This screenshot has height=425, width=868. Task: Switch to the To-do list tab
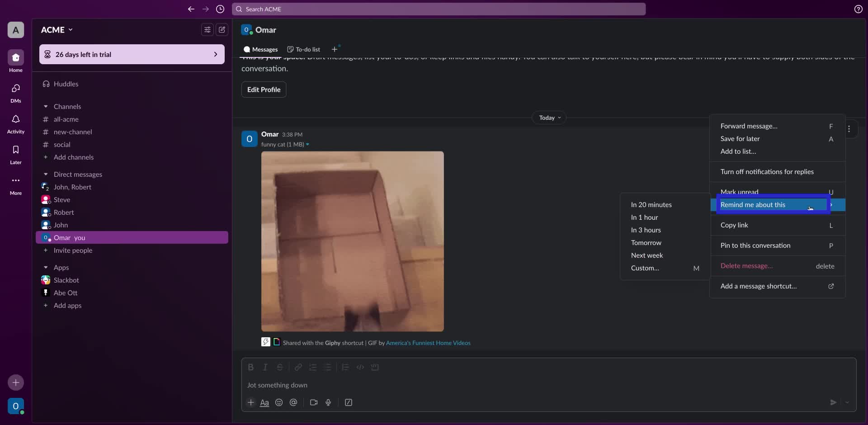coord(303,49)
